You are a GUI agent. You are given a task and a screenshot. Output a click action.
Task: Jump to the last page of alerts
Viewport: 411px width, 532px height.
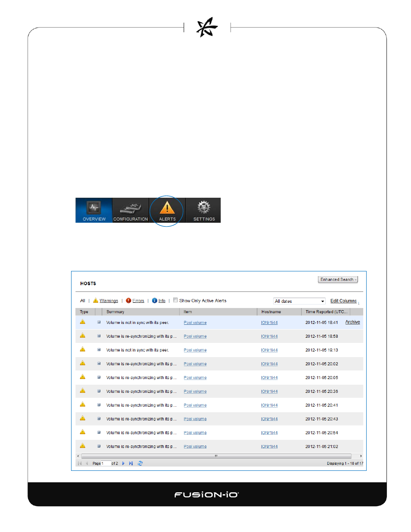tap(131, 464)
